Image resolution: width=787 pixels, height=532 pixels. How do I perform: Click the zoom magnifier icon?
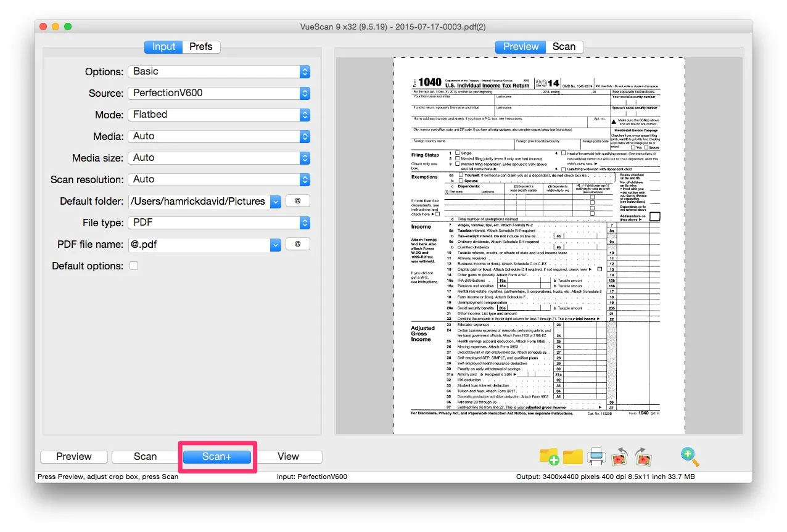689,456
